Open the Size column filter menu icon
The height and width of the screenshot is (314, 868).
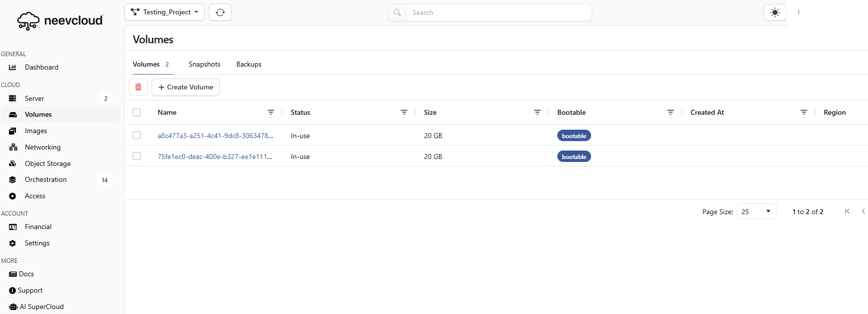tap(537, 112)
